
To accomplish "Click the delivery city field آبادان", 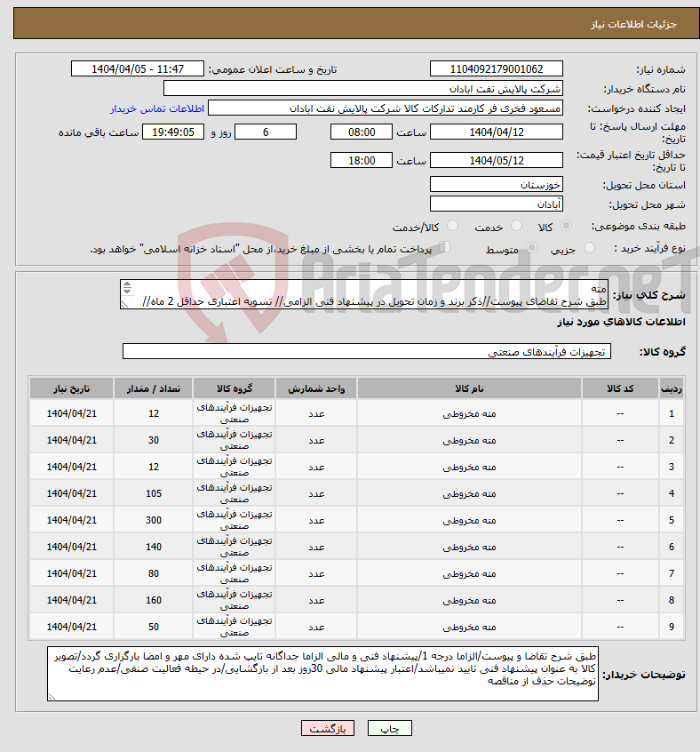I will click(x=497, y=204).
